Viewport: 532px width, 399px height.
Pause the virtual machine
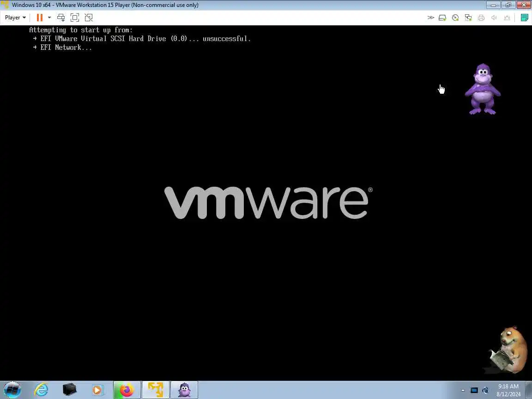click(40, 18)
